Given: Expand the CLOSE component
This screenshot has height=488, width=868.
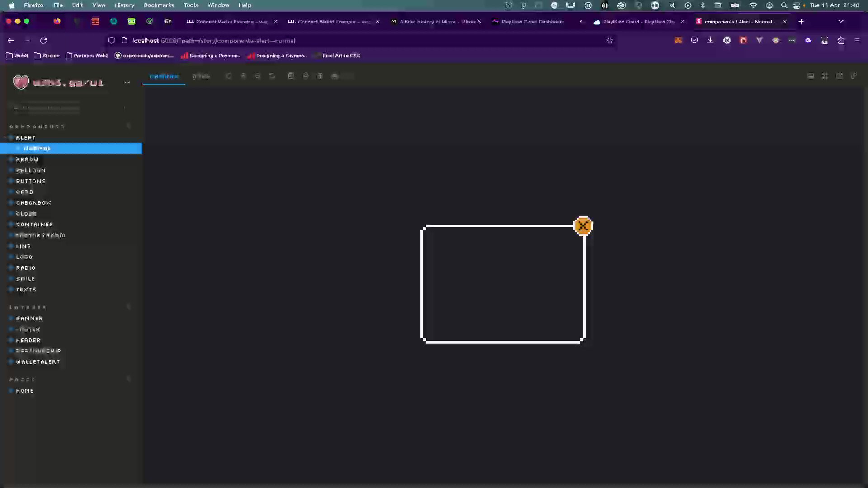Looking at the screenshot, I should point(26,214).
